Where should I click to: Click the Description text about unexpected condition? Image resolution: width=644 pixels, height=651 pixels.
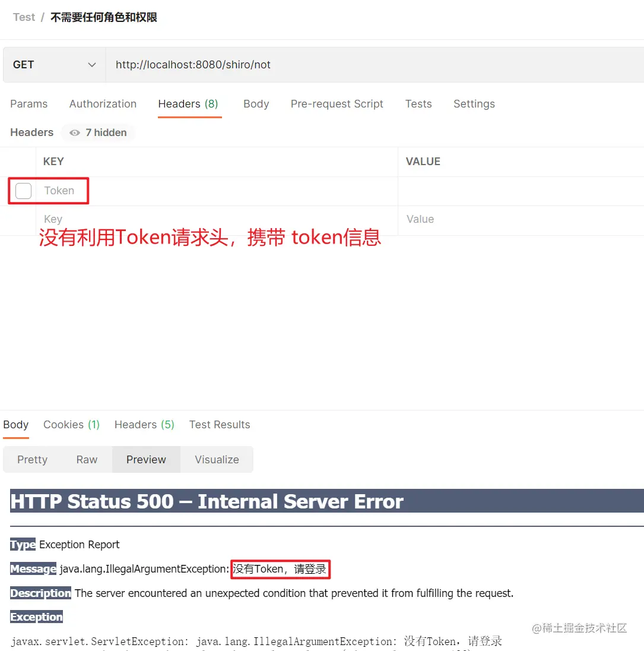coord(294,593)
